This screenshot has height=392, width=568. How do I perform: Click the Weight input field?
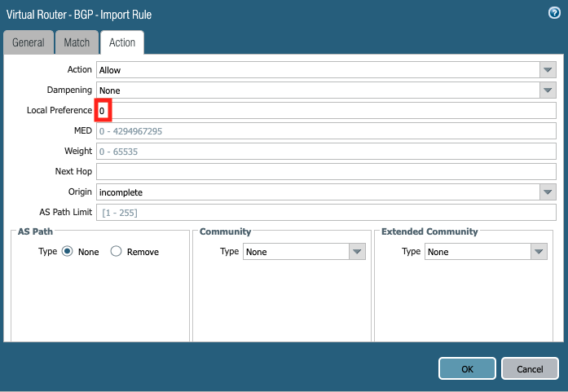point(326,152)
